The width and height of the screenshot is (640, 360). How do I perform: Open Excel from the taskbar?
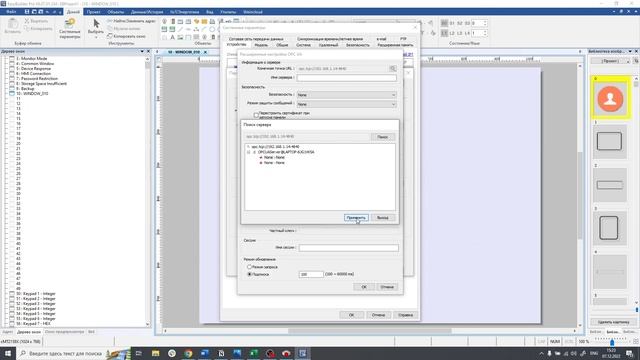coord(253,353)
